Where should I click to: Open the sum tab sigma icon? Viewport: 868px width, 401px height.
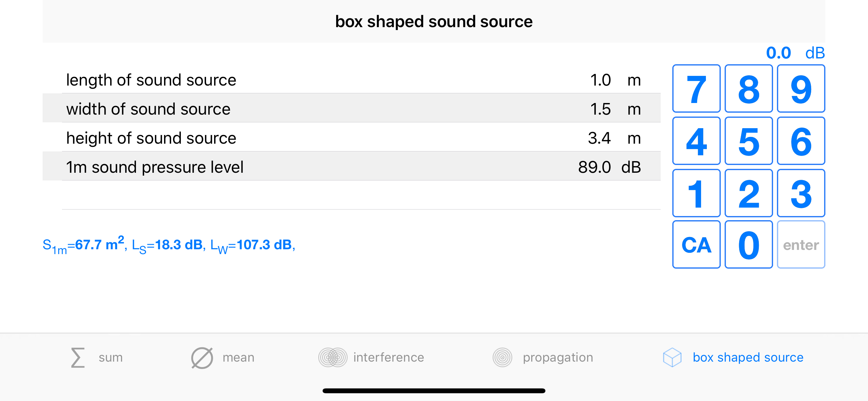[x=78, y=357]
